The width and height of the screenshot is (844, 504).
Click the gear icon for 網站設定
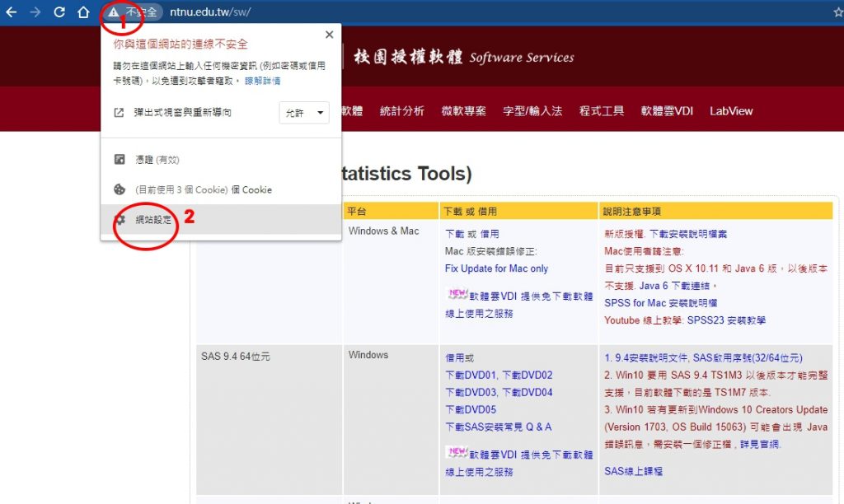coord(120,219)
